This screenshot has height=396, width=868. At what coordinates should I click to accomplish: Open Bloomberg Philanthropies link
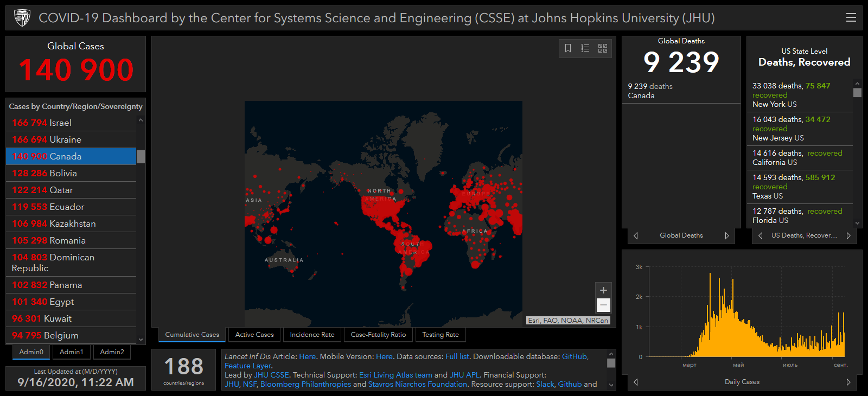pos(305,384)
